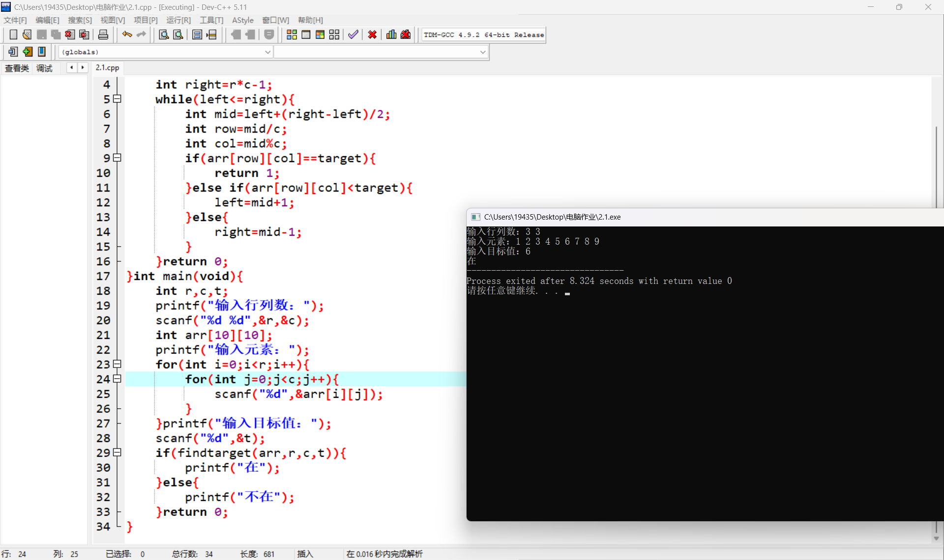Click the left tab scroll arrow button
The height and width of the screenshot is (560, 944).
(x=72, y=68)
